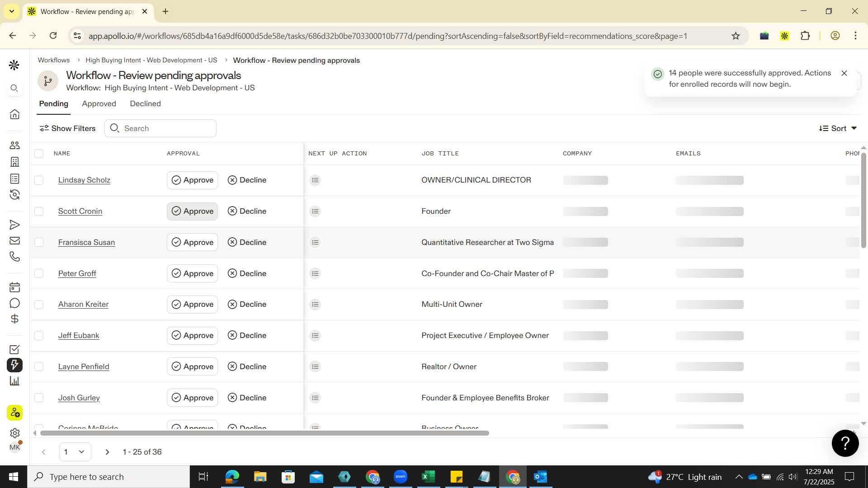Open Layne Penfield's profile link

click(x=84, y=366)
